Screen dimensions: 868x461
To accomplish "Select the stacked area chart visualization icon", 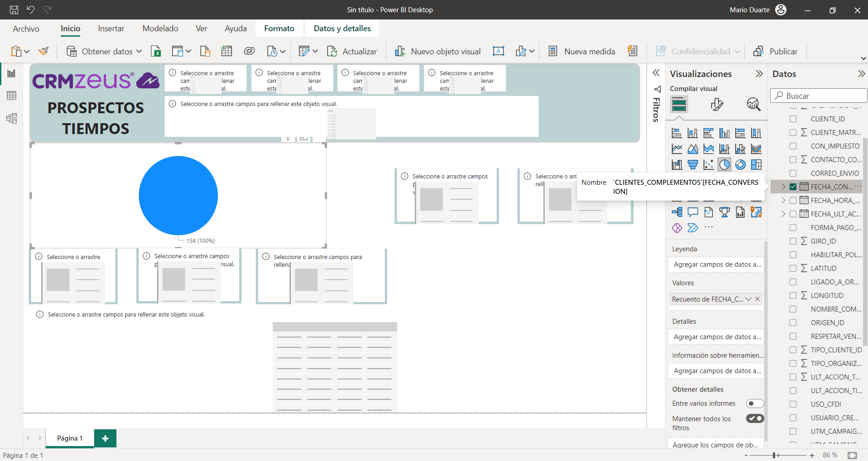I will [709, 149].
